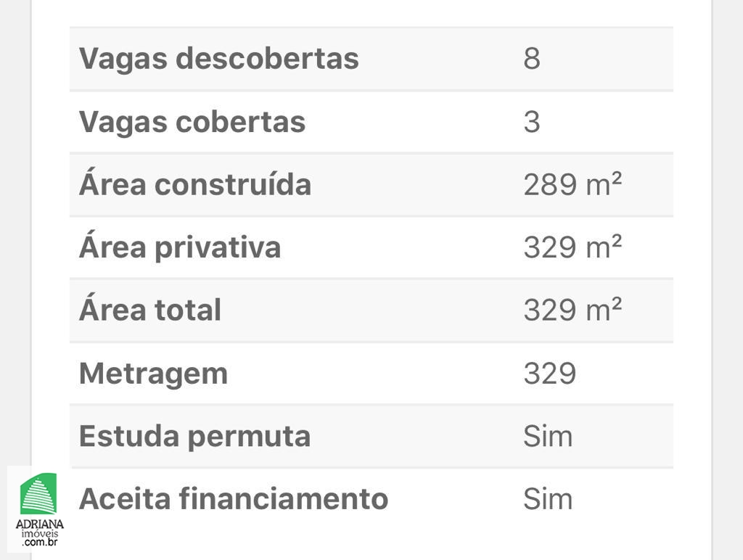
Task: Click the Sim value for Estuda permuta
Action: tap(548, 436)
